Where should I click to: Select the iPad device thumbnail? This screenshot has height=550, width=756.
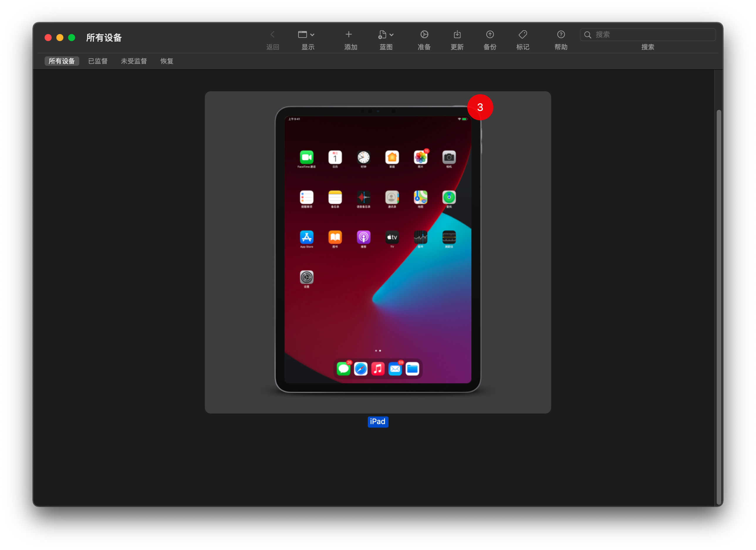tap(378, 250)
